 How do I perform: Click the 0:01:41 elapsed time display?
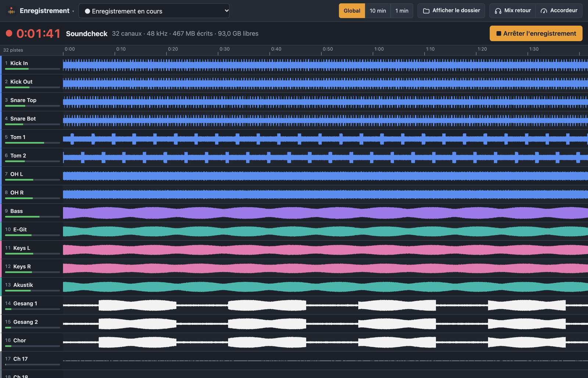[x=38, y=33]
